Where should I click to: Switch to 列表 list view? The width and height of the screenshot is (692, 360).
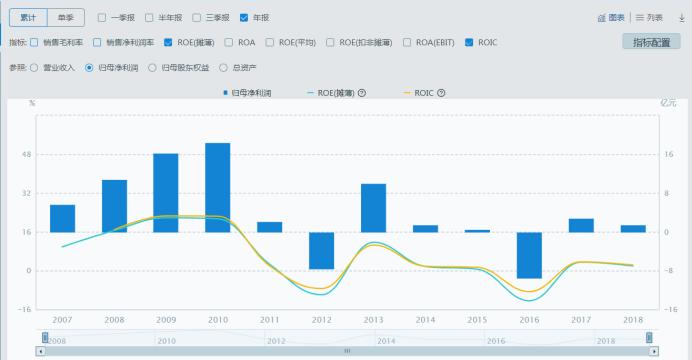(649, 18)
